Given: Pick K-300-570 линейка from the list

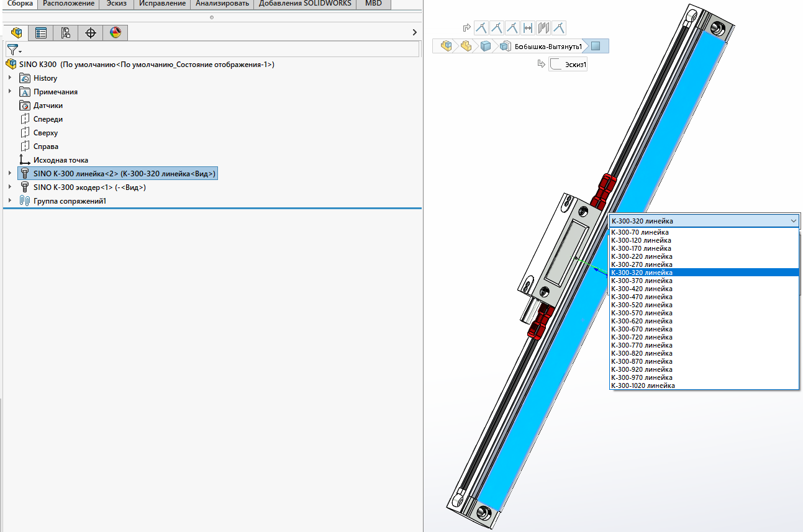Looking at the screenshot, I should click(x=704, y=313).
